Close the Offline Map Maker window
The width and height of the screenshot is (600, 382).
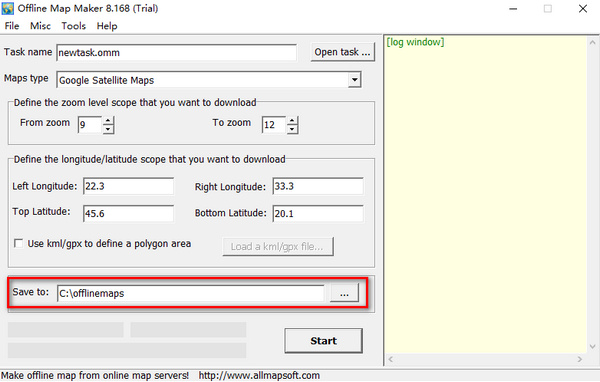point(583,8)
